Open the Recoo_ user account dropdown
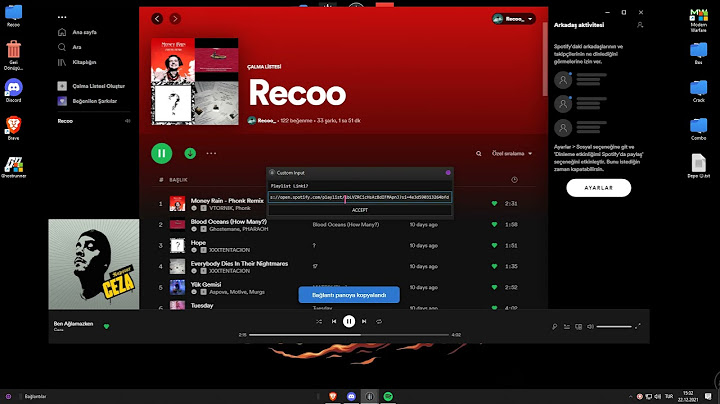720x404 pixels. (513, 19)
